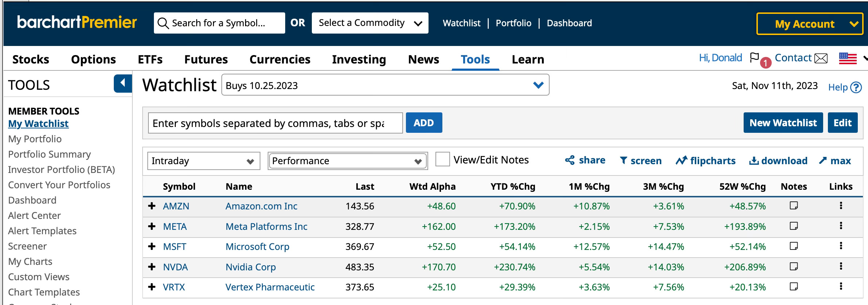The width and height of the screenshot is (868, 305).
Task: Click the Help question mark icon
Action: 856,88
